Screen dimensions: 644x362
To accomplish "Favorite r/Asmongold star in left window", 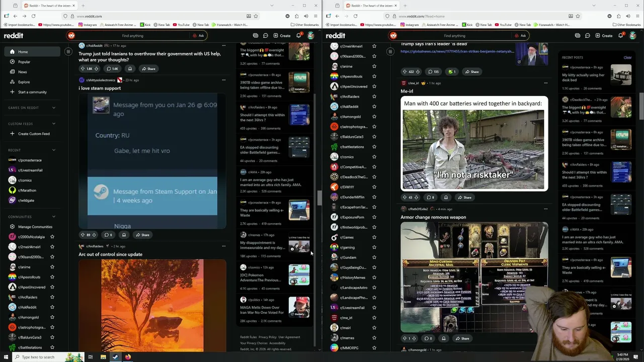I will pos(52,317).
